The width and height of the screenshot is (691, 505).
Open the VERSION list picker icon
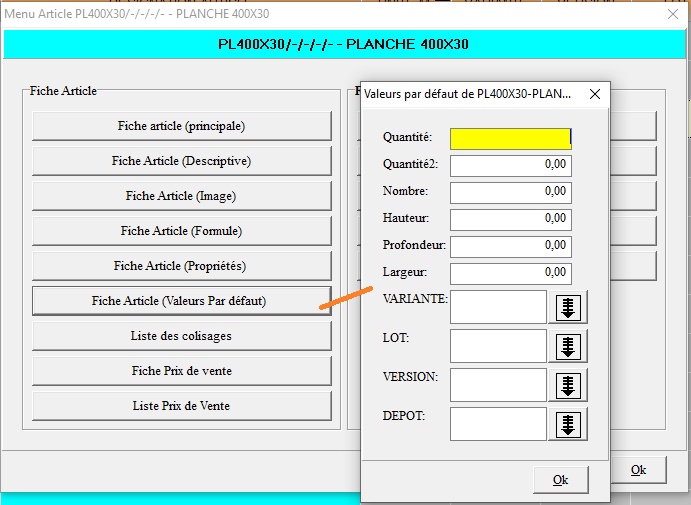568,385
